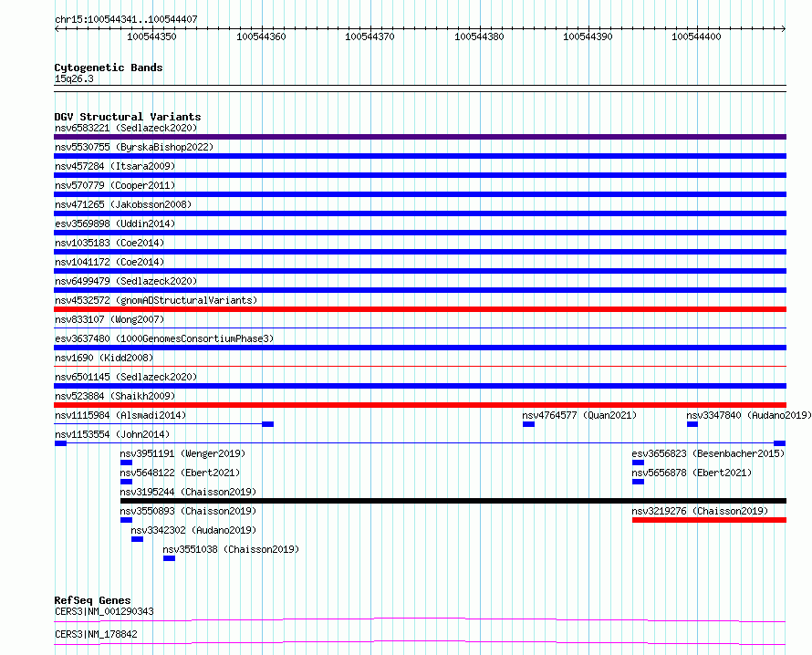Click the blue nsv4764577 Quan2021 block

tap(528, 424)
